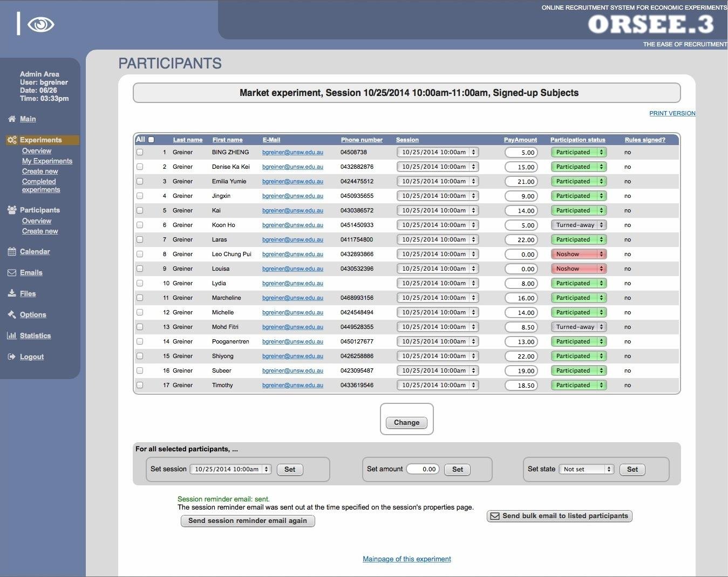Image resolution: width=728 pixels, height=577 pixels.
Task: Open the Files download icon
Action: (11, 293)
